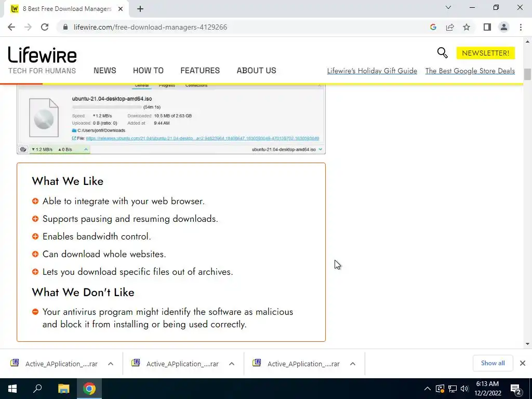This screenshot has height=399, width=532.
Task: Open the volume speaker icon
Action: [x=464, y=389]
